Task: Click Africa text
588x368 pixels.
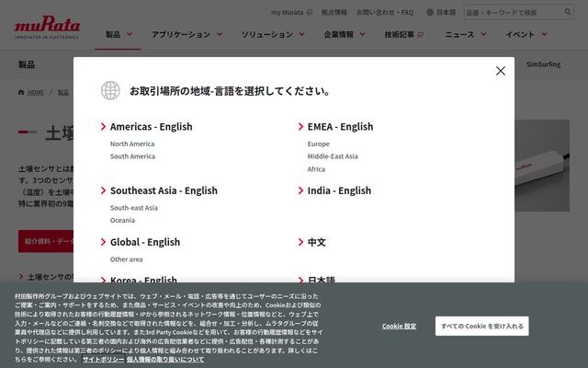Action: [x=316, y=169]
